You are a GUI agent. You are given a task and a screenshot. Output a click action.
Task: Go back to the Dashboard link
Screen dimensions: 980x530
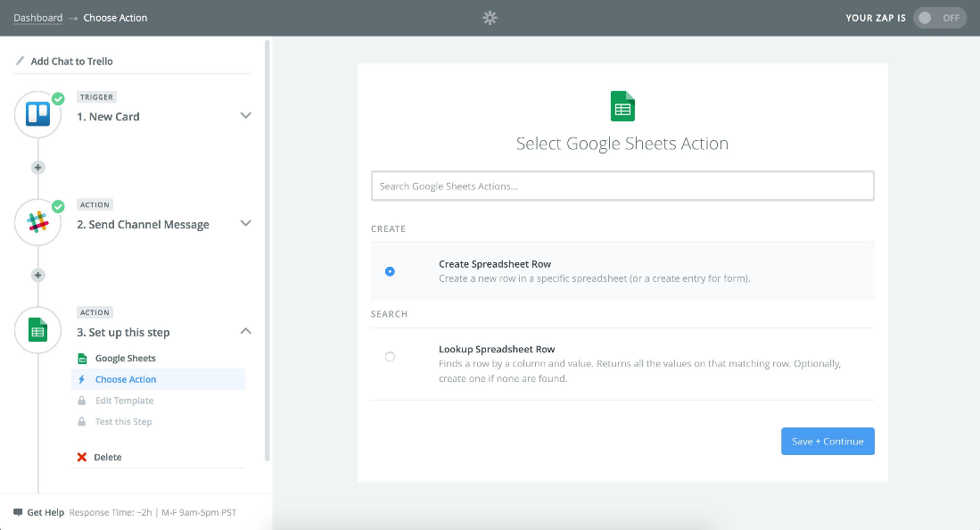click(38, 18)
